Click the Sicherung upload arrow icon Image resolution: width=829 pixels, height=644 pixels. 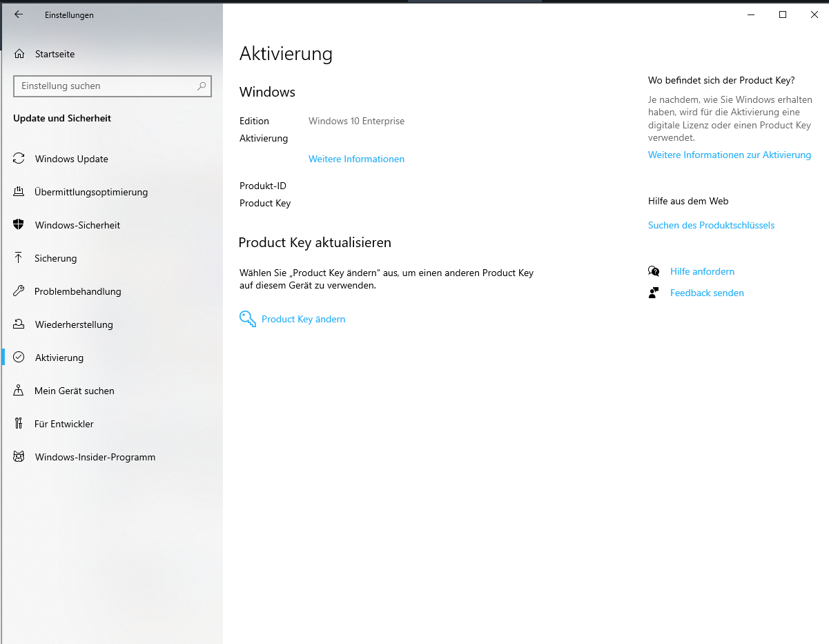[19, 258]
